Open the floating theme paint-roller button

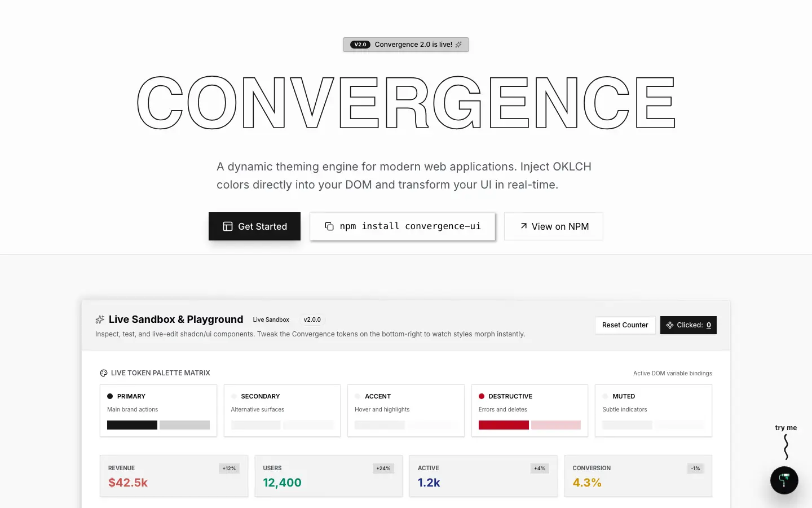tap(784, 480)
